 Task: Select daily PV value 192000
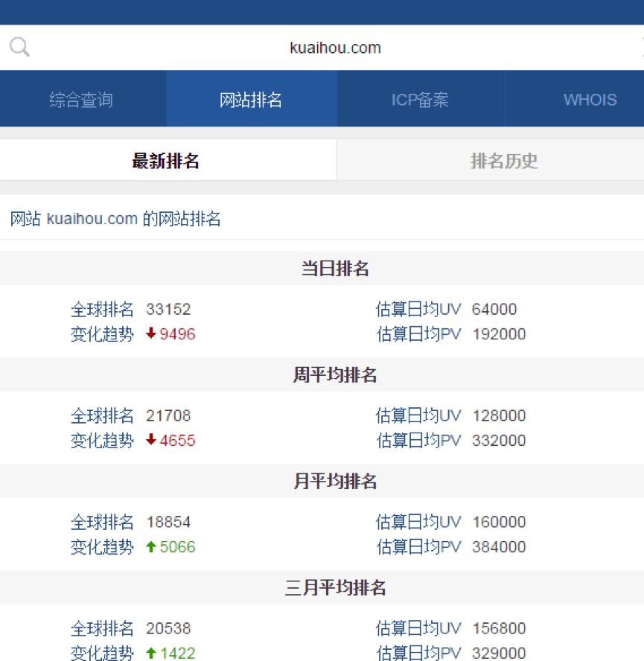click(499, 334)
